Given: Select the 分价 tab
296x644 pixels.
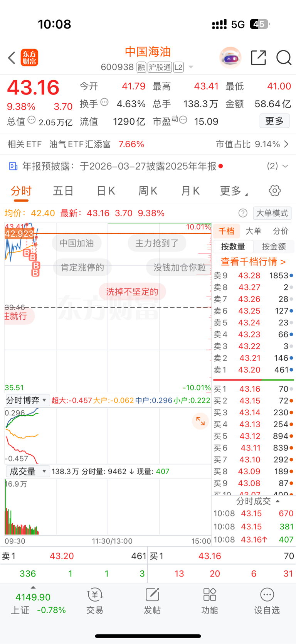Looking at the screenshot, I should [281, 231].
